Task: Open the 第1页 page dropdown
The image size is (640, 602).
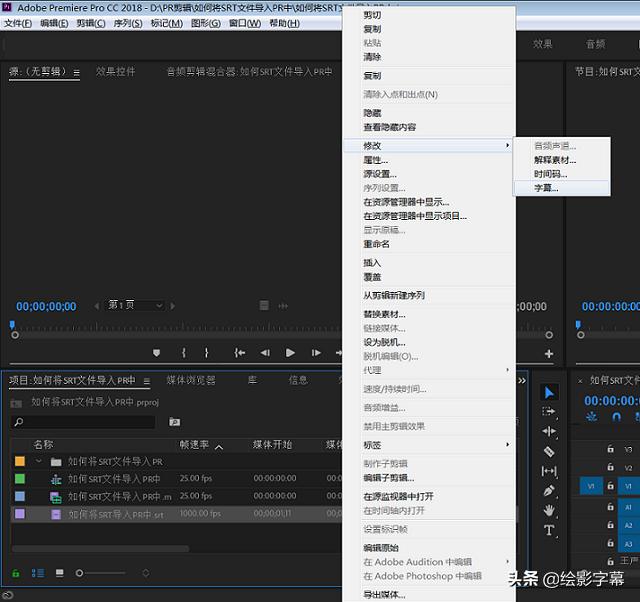Action: (x=135, y=305)
